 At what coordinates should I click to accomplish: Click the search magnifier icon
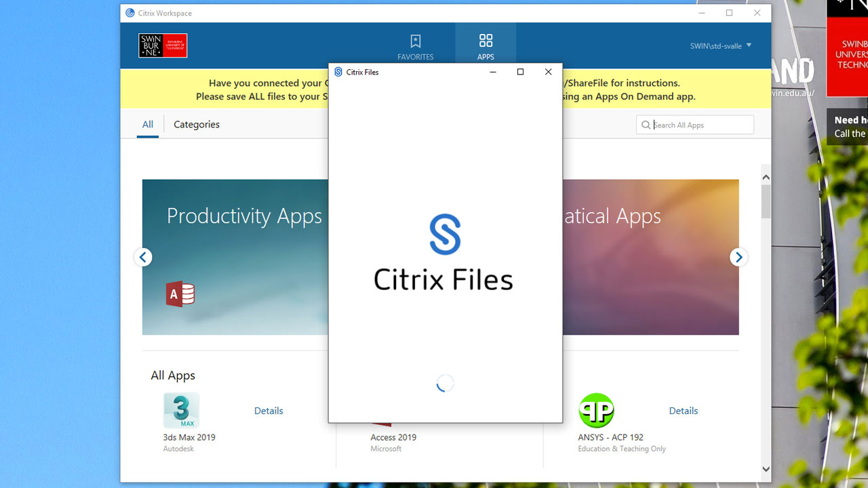point(646,125)
